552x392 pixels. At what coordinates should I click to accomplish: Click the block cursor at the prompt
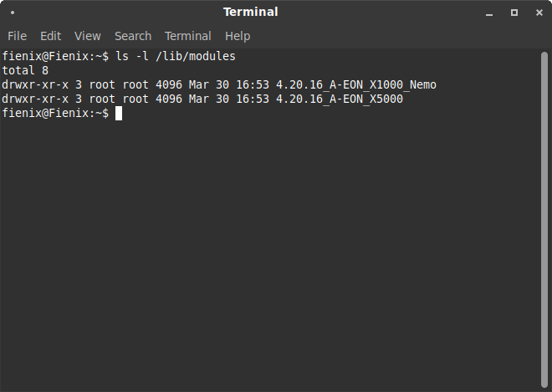tap(119, 113)
